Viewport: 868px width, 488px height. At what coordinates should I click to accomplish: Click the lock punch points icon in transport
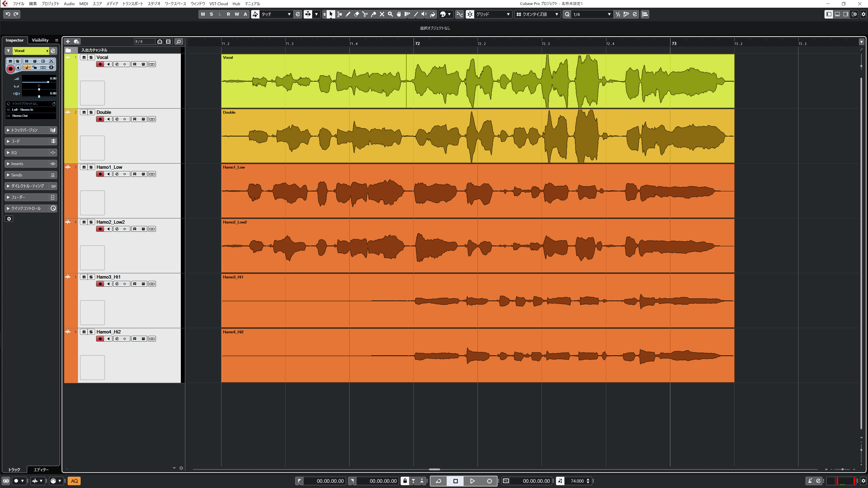tap(405, 481)
